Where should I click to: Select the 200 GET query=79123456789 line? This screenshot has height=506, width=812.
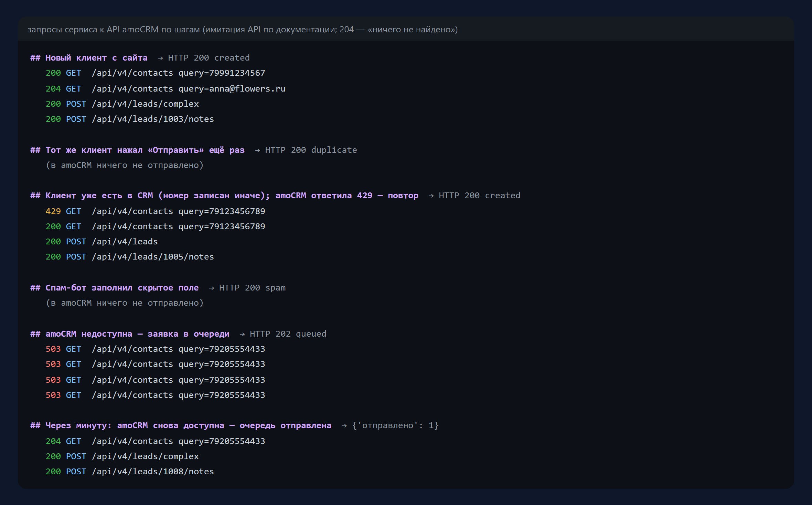[156, 226]
